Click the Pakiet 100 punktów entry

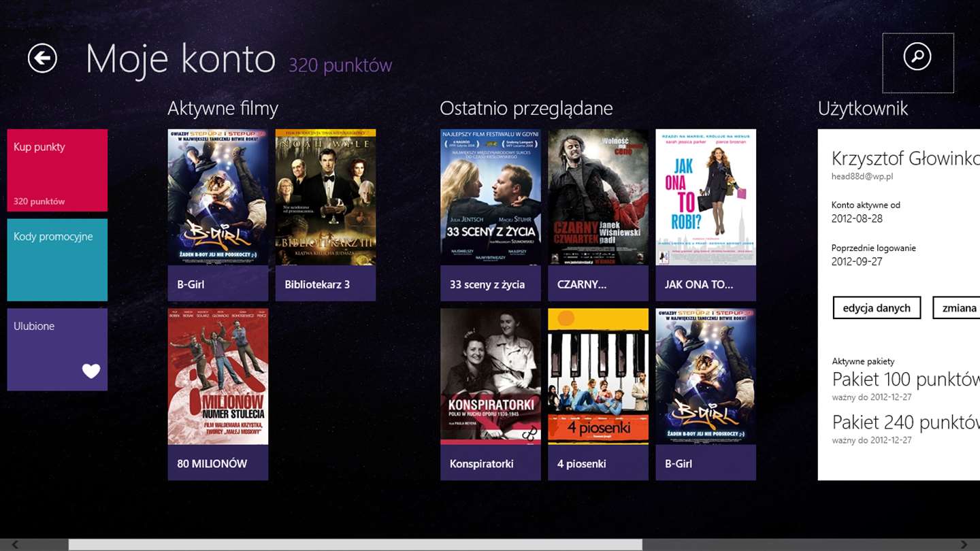906,384
